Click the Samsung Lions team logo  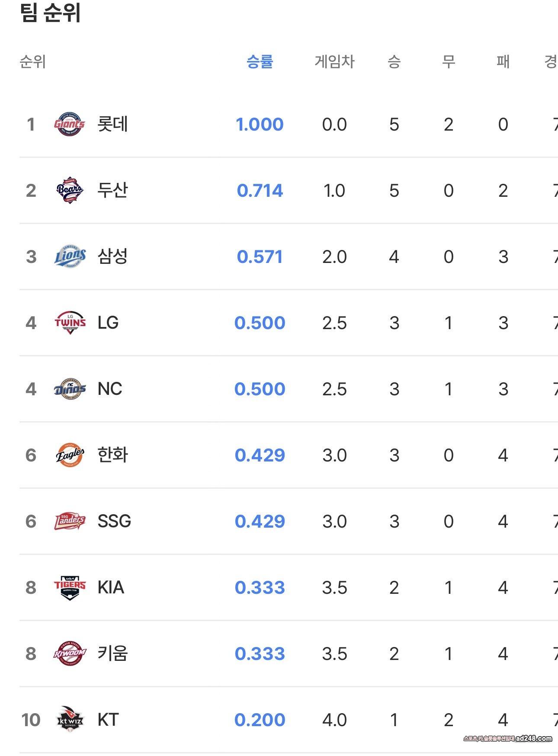pyautogui.click(x=70, y=256)
